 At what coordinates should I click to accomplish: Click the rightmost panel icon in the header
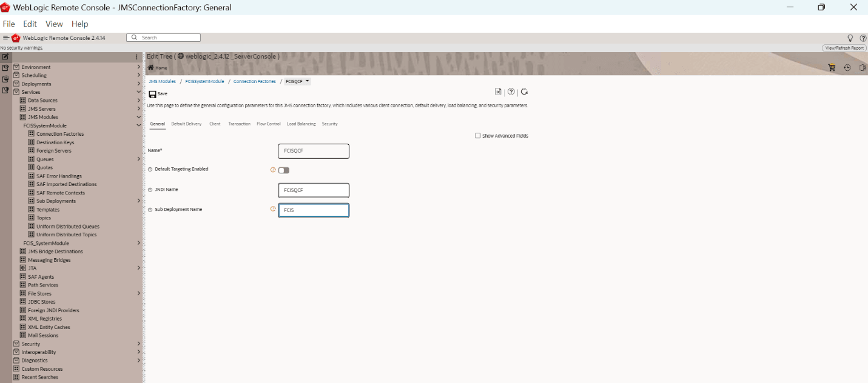click(x=863, y=68)
